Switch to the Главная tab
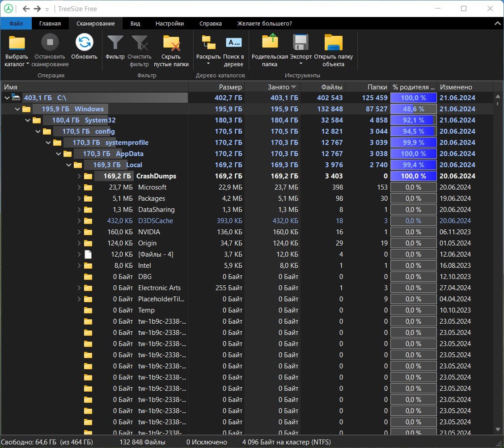The height and width of the screenshot is (448, 504). pyautogui.click(x=50, y=23)
